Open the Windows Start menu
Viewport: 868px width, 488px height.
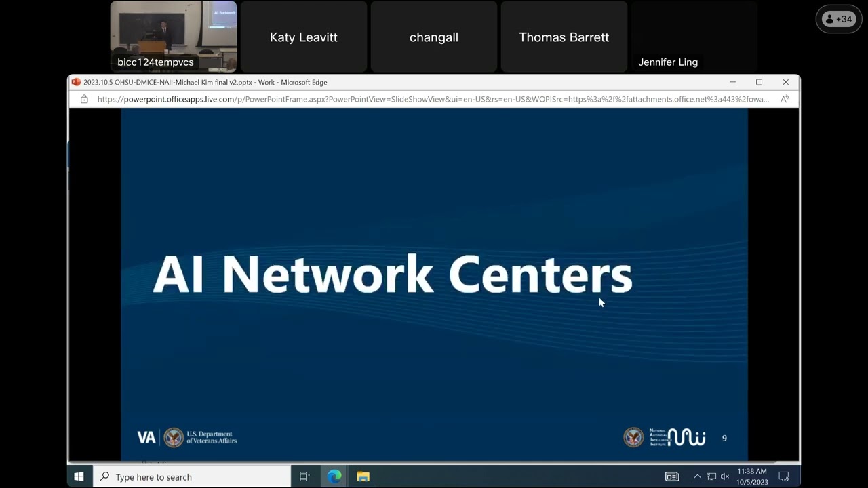tap(79, 476)
